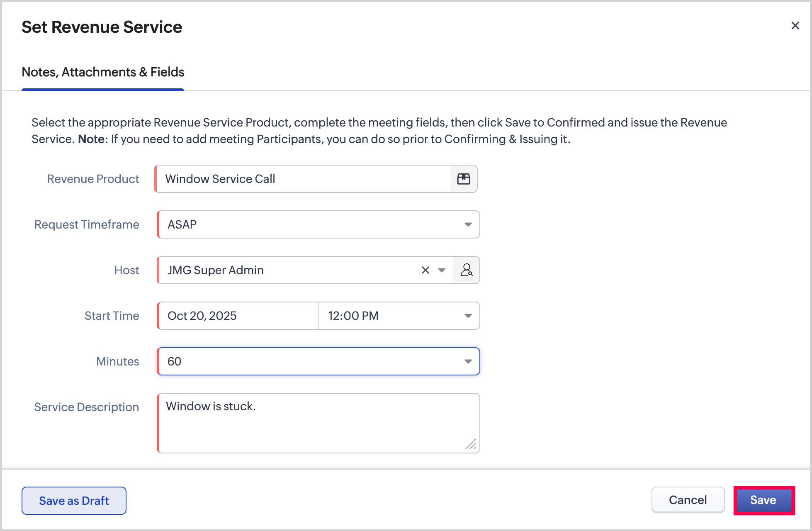
Task: Click the Revenue Product label
Action: tap(93, 179)
